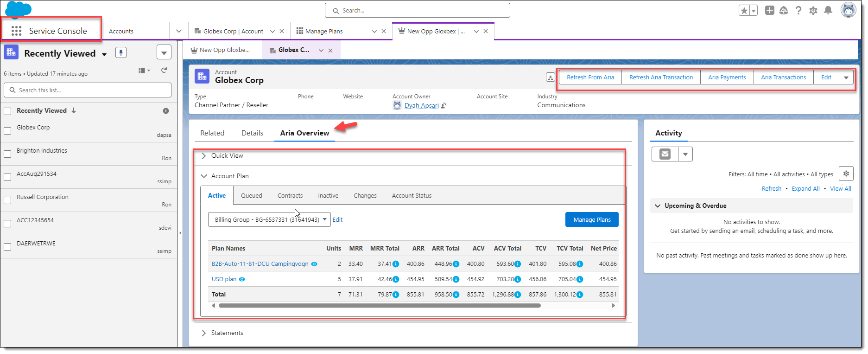Screen dimensions: 868x354
Task: Check the ACC12345654 row checkbox
Action: [7, 224]
